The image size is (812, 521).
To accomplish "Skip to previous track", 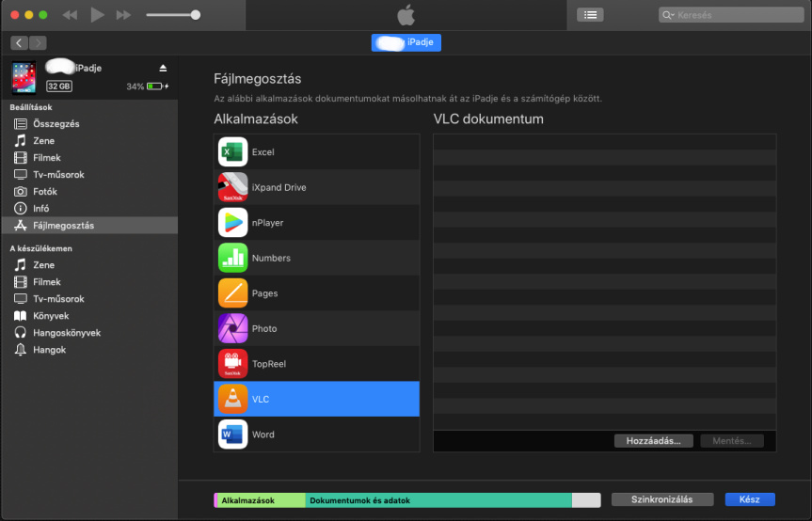I will tap(70, 15).
